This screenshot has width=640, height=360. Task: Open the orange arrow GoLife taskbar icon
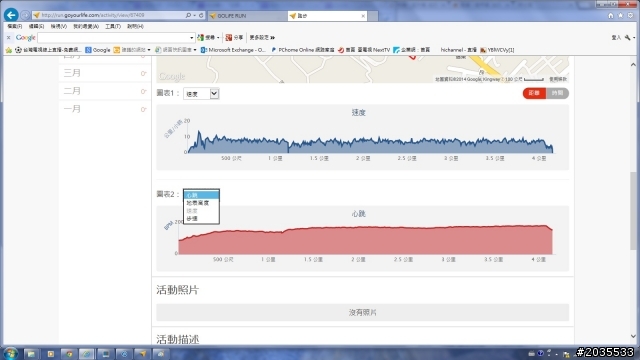tap(142, 354)
